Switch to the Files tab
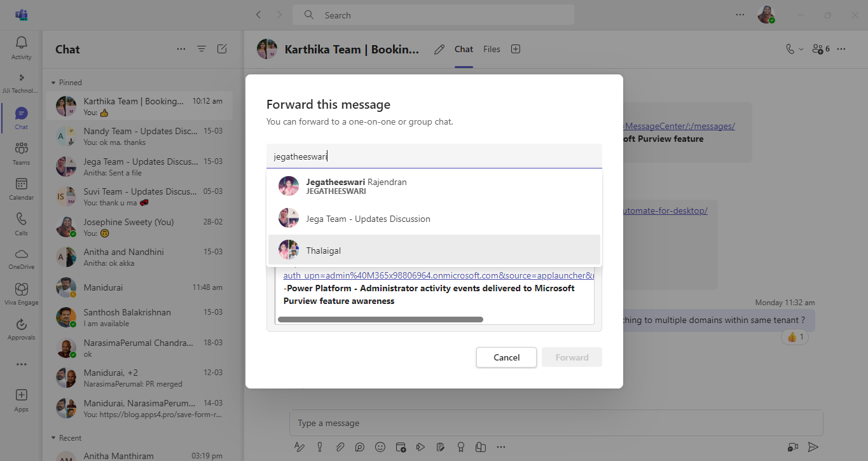 [492, 49]
